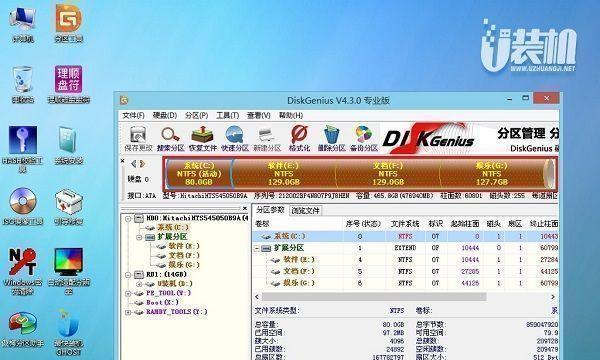Collapse the RD1 (14GB) tree node
600x360 pixels.
pos(128,275)
